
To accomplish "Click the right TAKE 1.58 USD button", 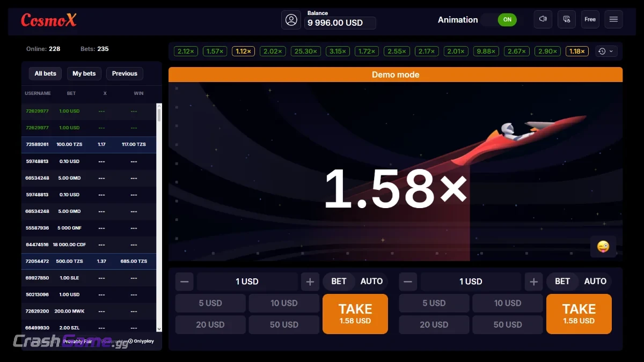I will point(579,314).
